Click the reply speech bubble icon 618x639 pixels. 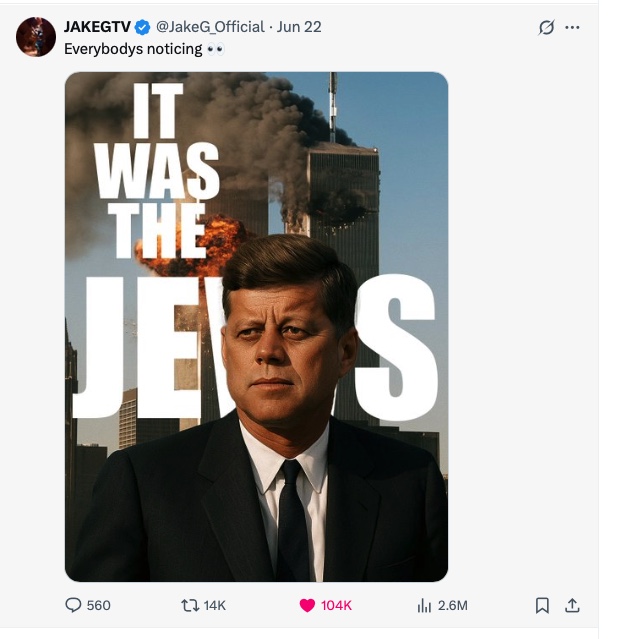(73, 605)
